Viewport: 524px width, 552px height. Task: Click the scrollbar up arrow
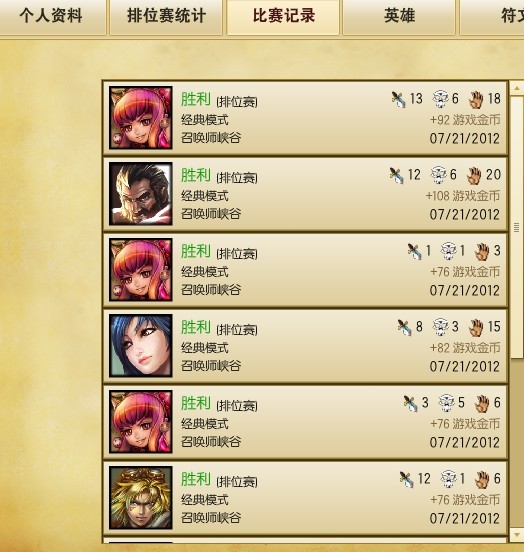[x=517, y=88]
